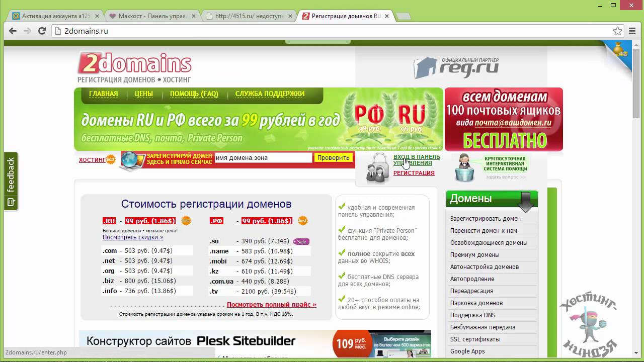Click the .mobi 674 руб. row
644x362 pixels.
(260, 261)
